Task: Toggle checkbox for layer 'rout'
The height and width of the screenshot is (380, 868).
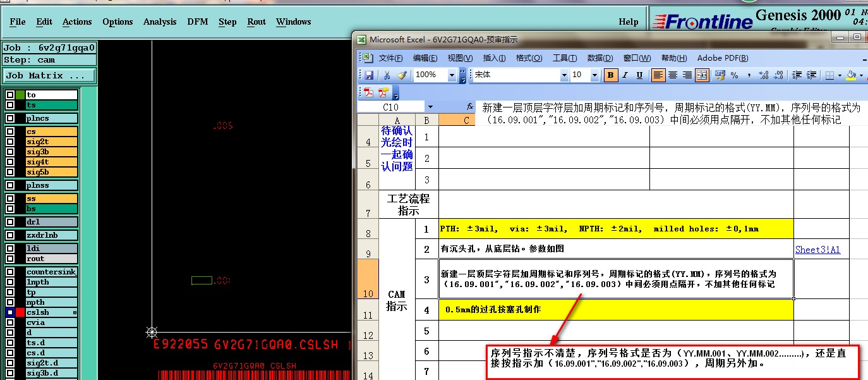Action: [x=10, y=259]
